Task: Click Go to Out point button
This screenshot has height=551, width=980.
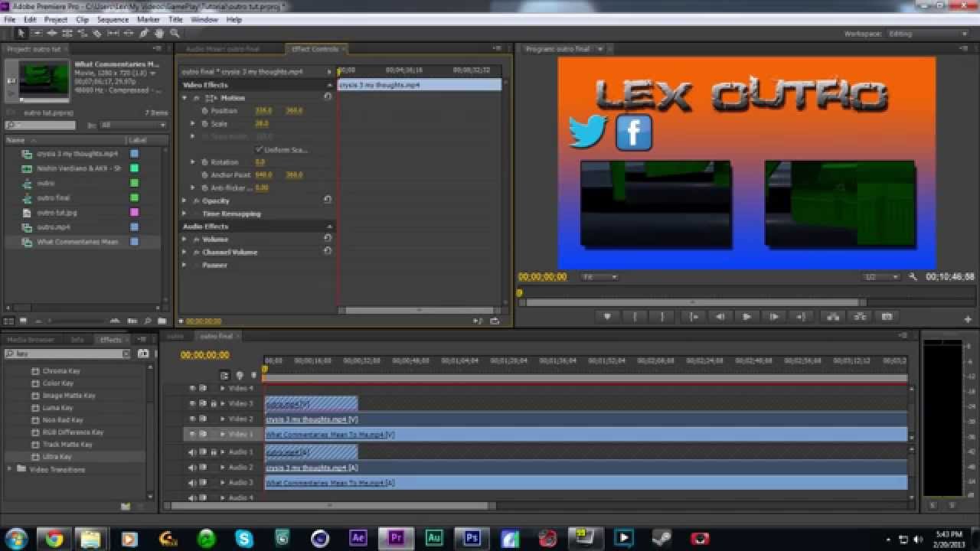Action: 801,316
